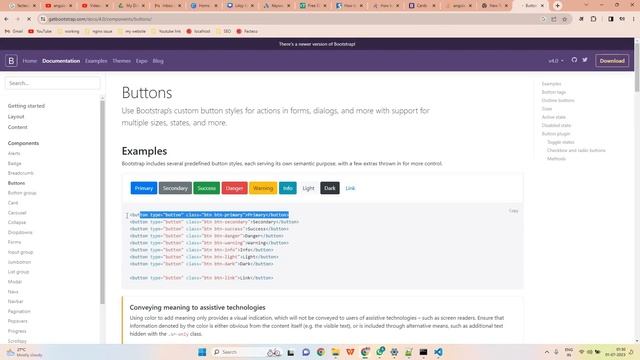Click the blue Link example button
Viewport: 640px width, 360px height.
pos(350,188)
